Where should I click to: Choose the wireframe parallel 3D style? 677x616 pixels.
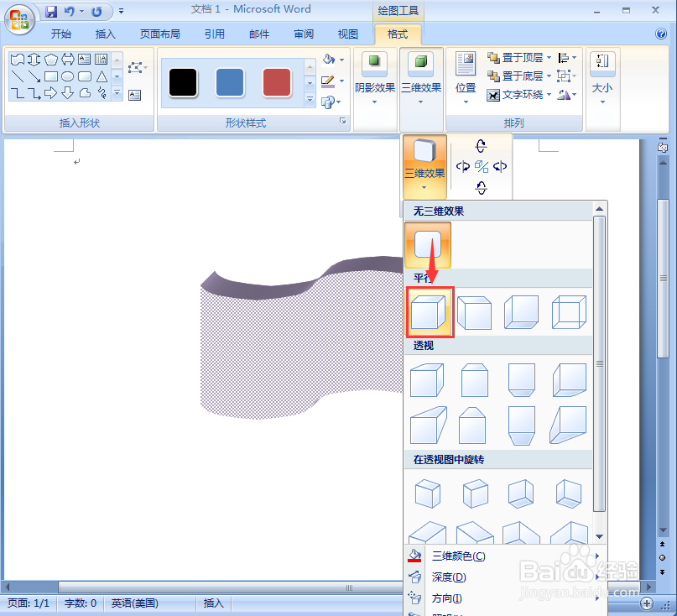point(569,312)
